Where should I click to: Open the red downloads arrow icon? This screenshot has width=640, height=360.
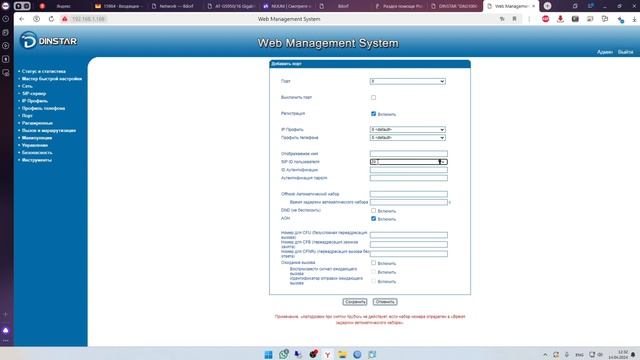click(560, 19)
